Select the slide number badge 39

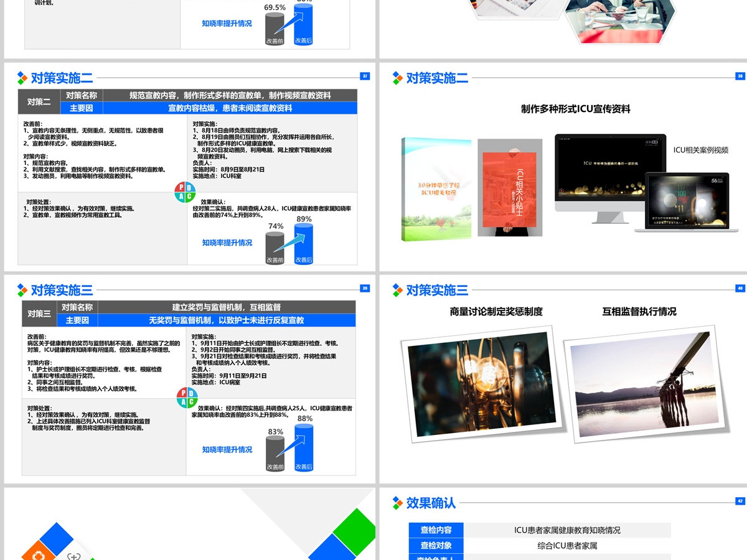pyautogui.click(x=365, y=288)
